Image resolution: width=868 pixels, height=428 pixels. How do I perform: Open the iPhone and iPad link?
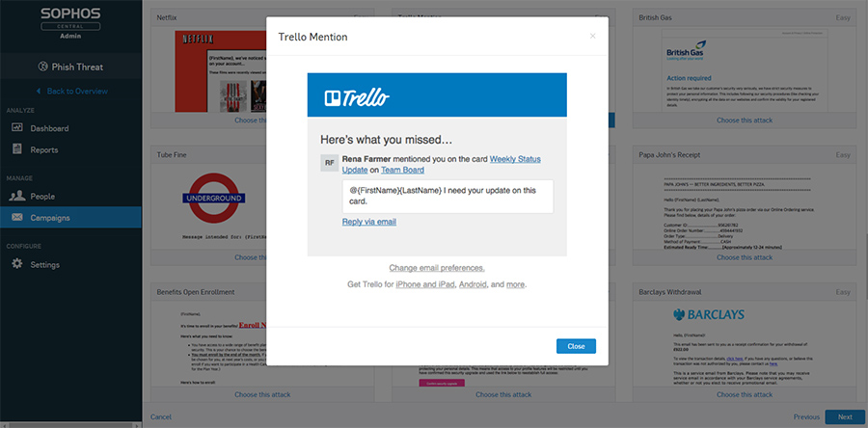(x=425, y=284)
